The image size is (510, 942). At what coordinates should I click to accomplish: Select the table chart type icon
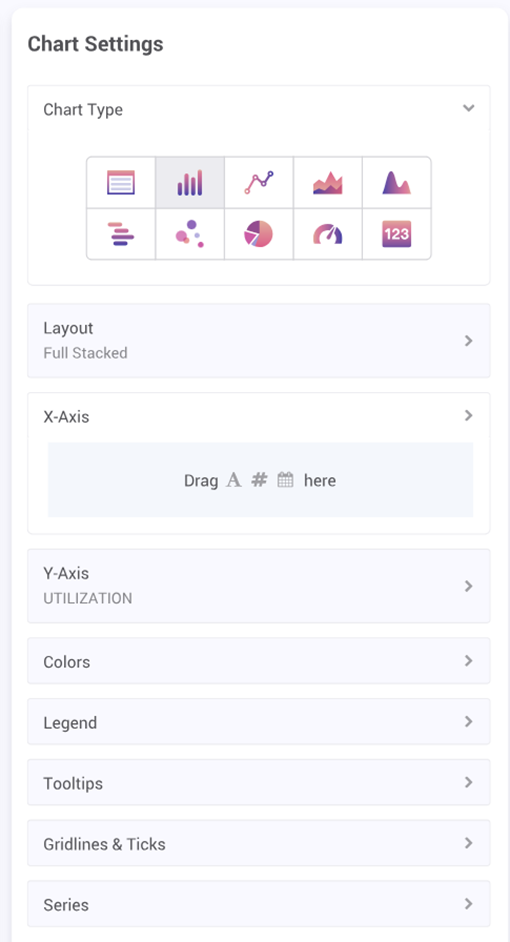[x=121, y=183]
